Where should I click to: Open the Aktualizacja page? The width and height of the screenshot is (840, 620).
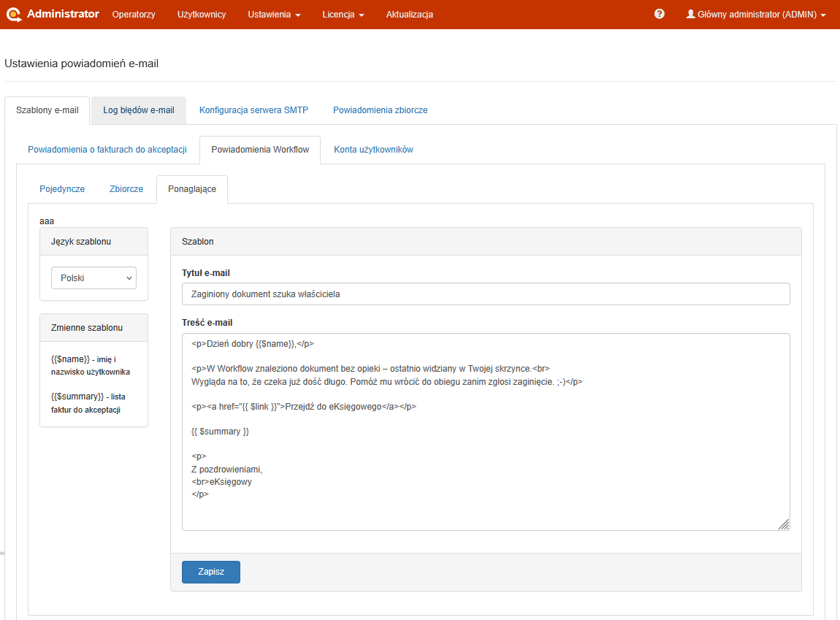(409, 15)
